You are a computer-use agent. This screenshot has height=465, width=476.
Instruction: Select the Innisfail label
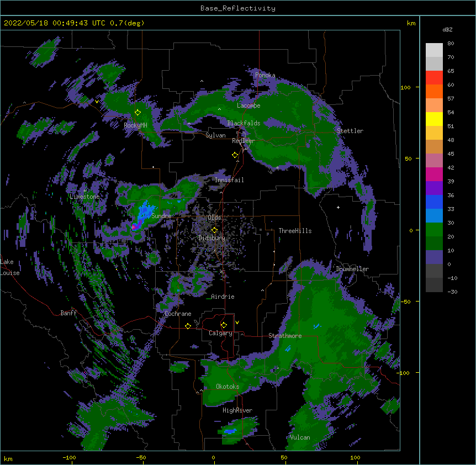[x=229, y=180]
